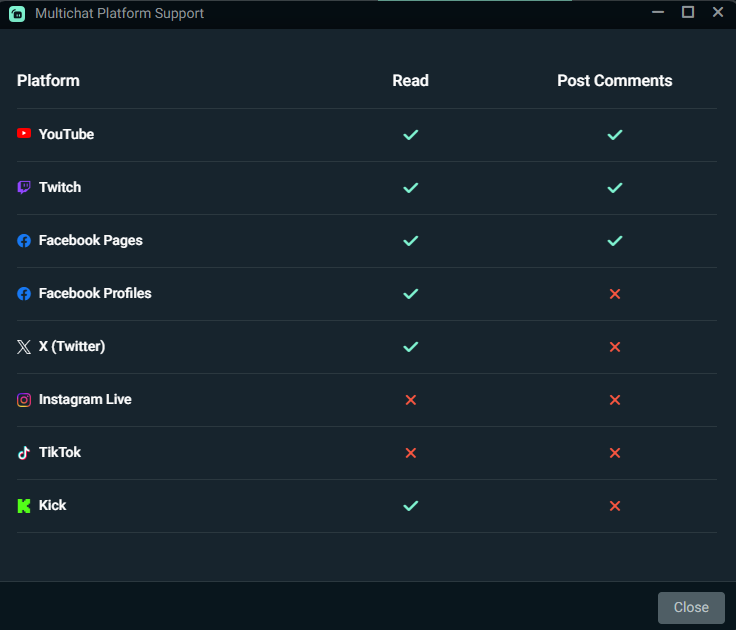Click the "TikTok" platform name

pyautogui.click(x=60, y=453)
